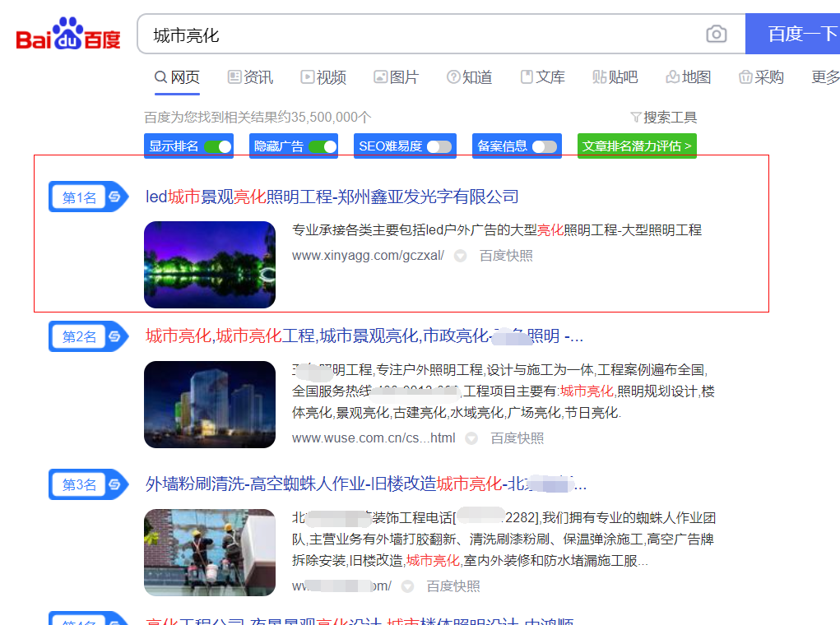Viewport: 840px width, 625px height.
Task: Open the 知道 tab
Action: tap(470, 77)
